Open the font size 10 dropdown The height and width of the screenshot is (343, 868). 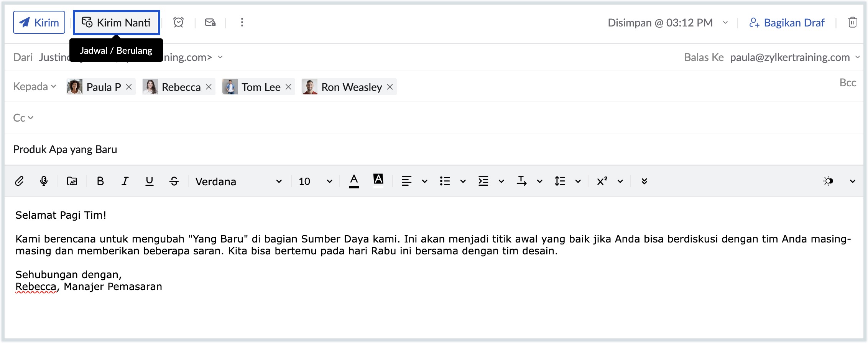(x=315, y=181)
